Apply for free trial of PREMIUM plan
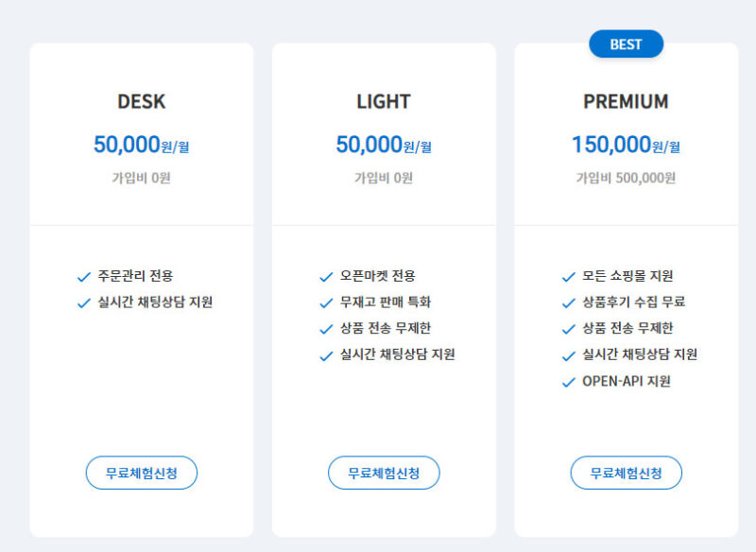The width and height of the screenshot is (756, 552). click(x=626, y=473)
